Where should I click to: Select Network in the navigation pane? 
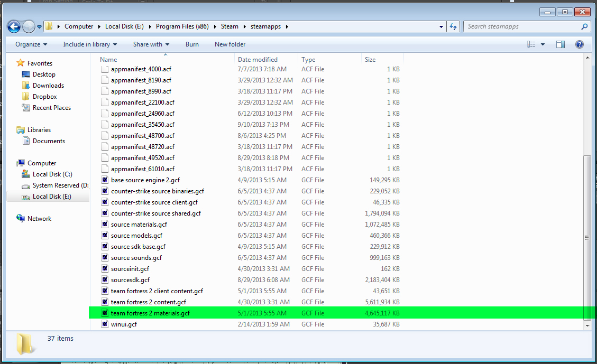coord(39,219)
